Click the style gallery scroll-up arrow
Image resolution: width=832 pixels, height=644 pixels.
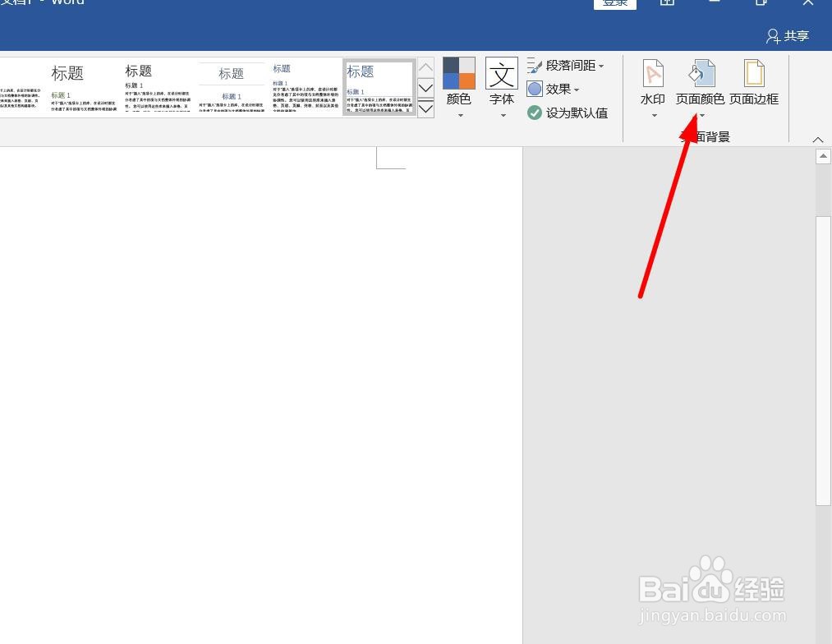coord(425,67)
